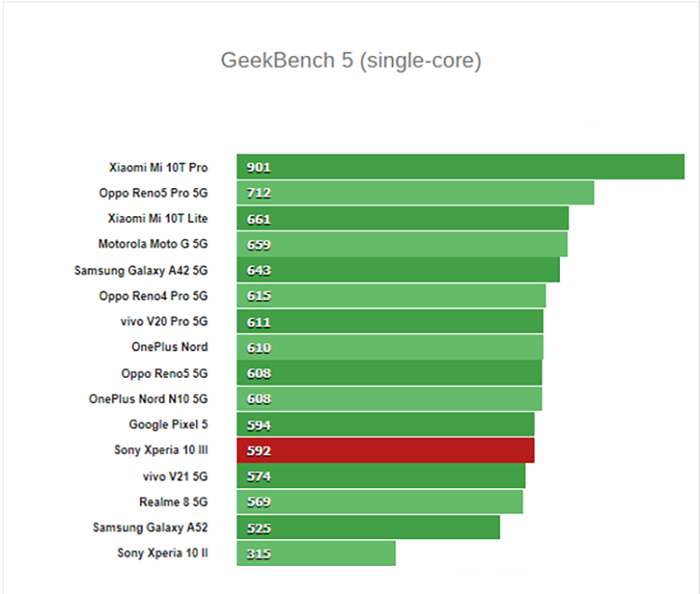Click the Xiaomi Mi 10T Pro bar
The height and width of the screenshot is (594, 700).
coord(460,167)
